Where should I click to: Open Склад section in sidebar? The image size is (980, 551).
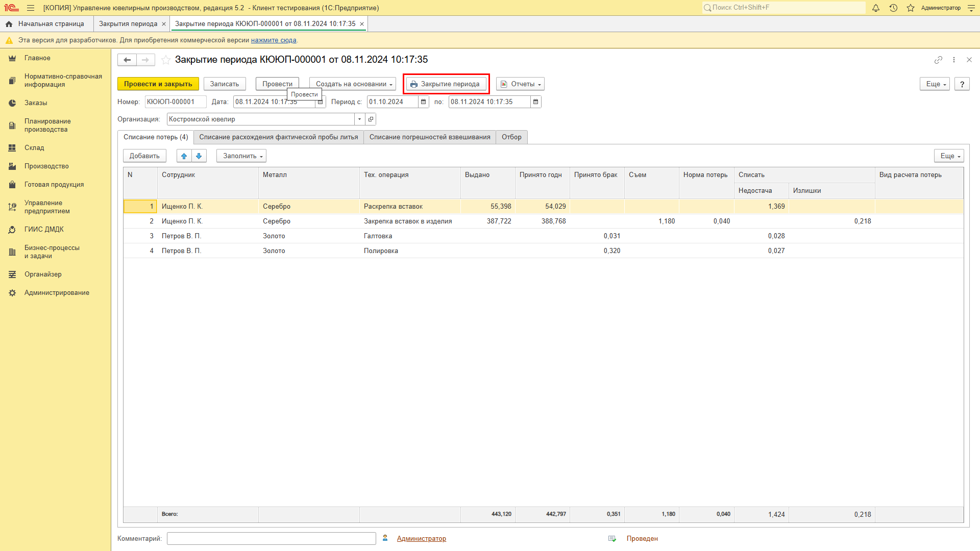pos(34,148)
